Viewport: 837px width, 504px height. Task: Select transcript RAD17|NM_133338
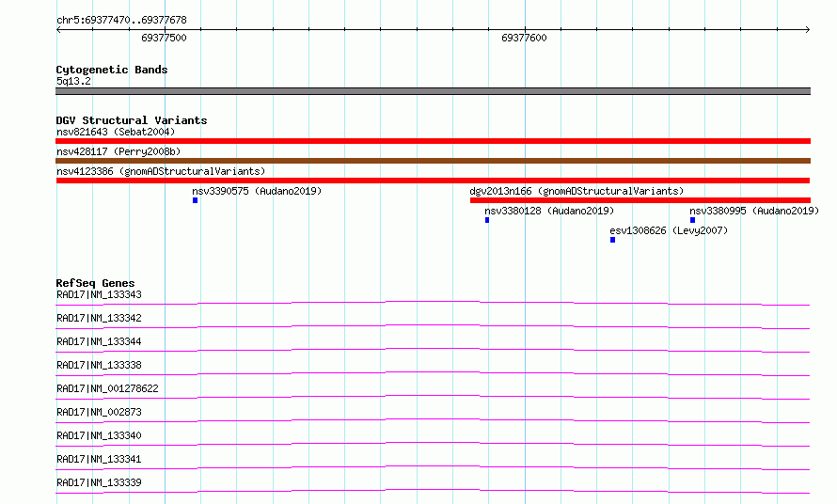click(100, 365)
